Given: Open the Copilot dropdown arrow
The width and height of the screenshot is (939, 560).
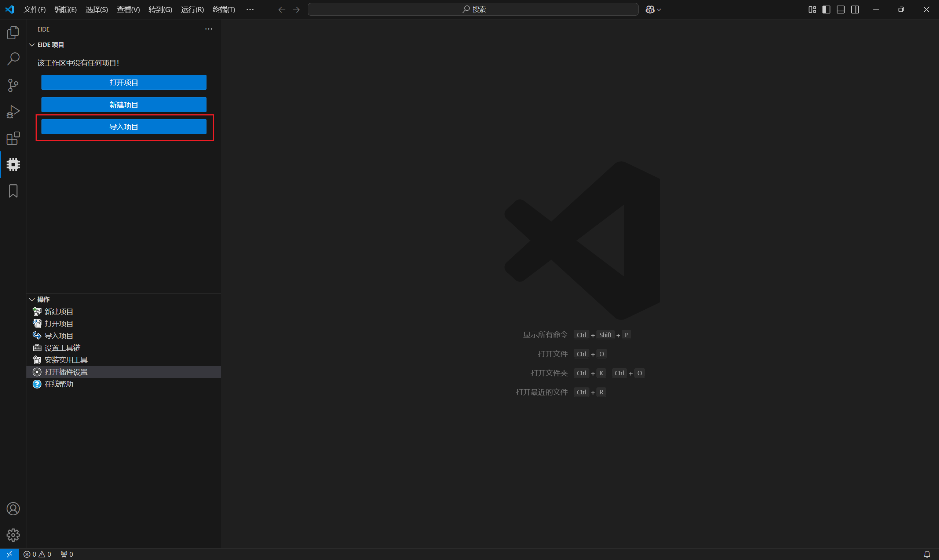Looking at the screenshot, I should [x=659, y=10].
